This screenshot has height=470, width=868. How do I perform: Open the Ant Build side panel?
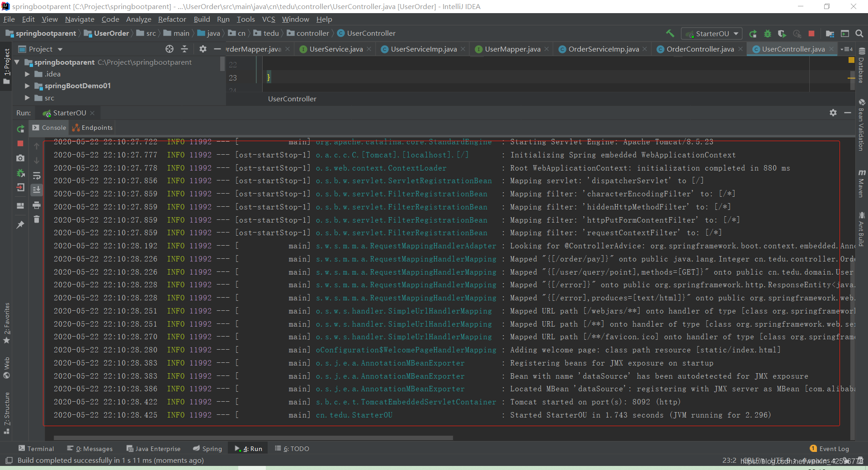click(x=862, y=229)
